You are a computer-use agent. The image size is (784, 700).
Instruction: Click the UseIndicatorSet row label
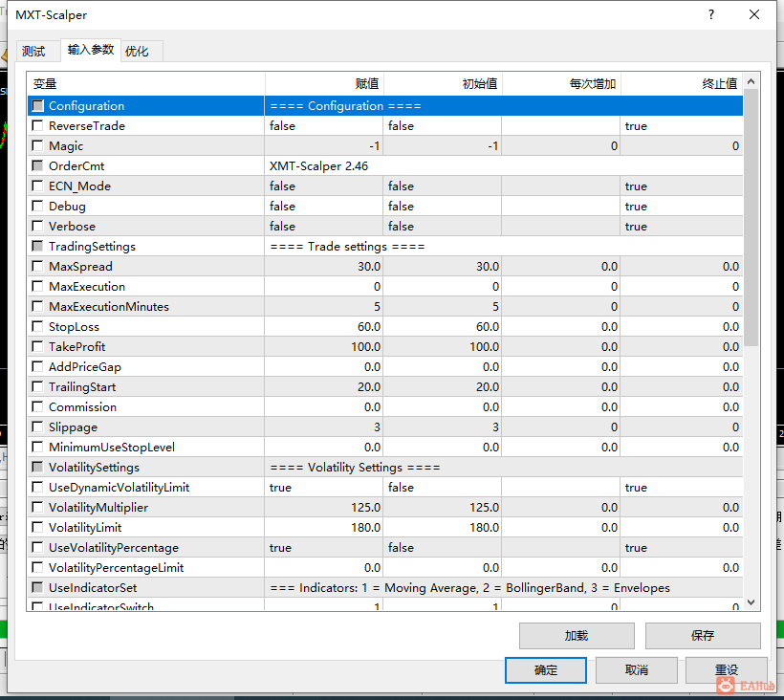coord(93,587)
